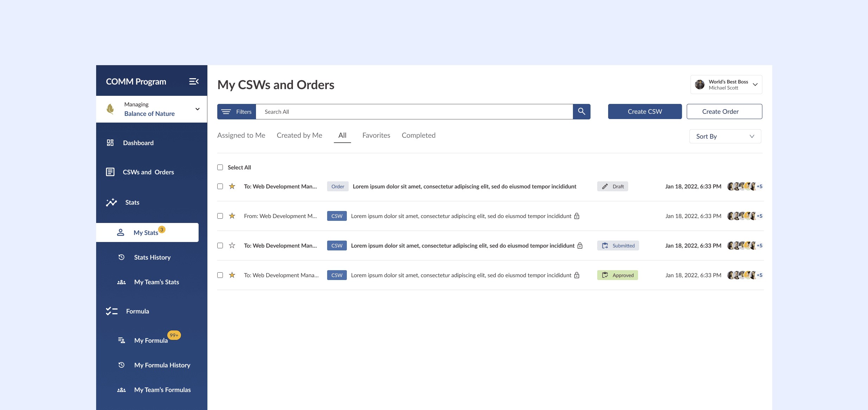Open My Team's Stats
The image size is (868, 410).
click(x=156, y=282)
